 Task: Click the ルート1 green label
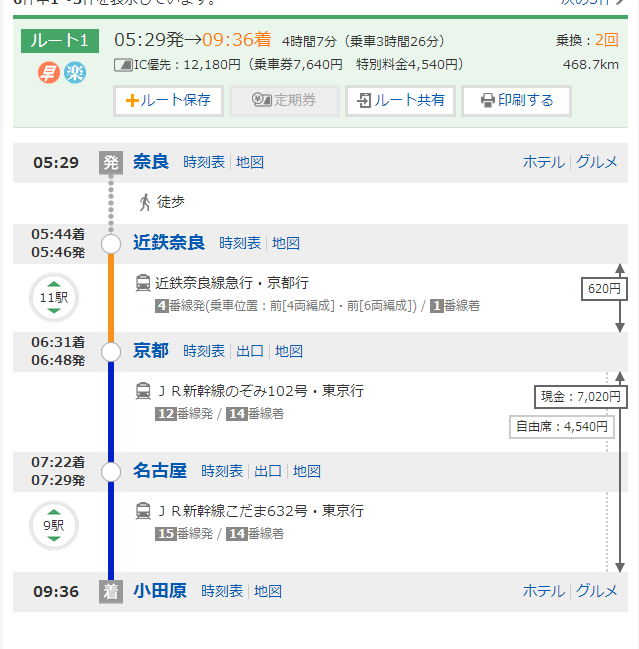[x=60, y=41]
